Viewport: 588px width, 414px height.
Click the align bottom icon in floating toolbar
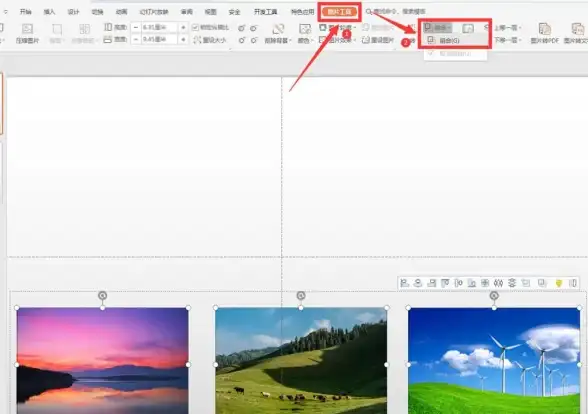pos(472,283)
